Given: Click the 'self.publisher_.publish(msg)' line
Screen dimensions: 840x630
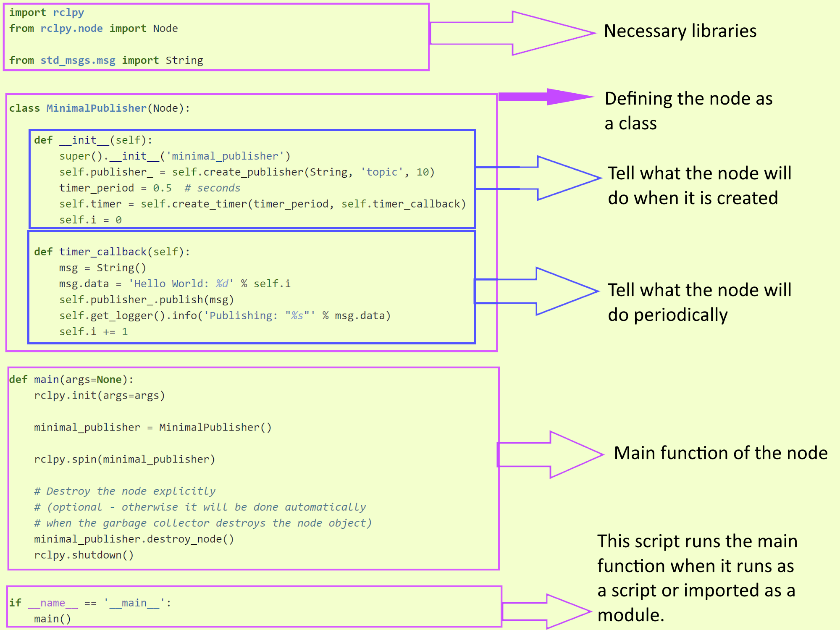Looking at the screenshot, I should [147, 300].
